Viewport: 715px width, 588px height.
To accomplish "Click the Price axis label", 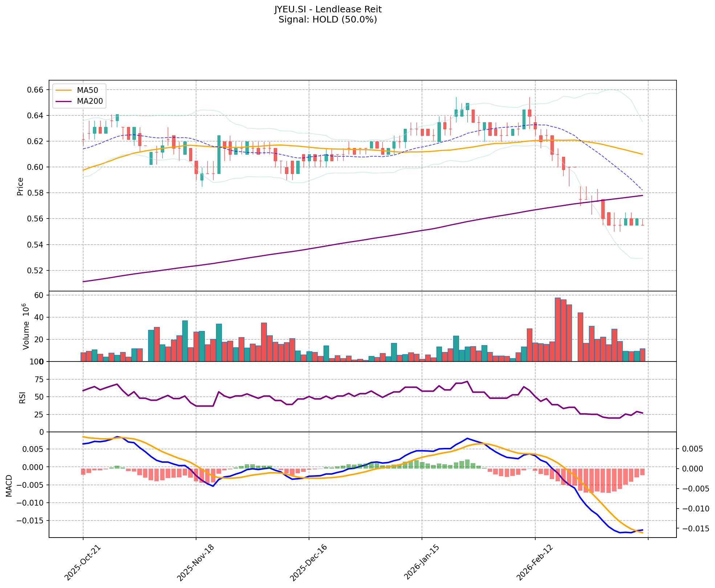I will [20, 186].
